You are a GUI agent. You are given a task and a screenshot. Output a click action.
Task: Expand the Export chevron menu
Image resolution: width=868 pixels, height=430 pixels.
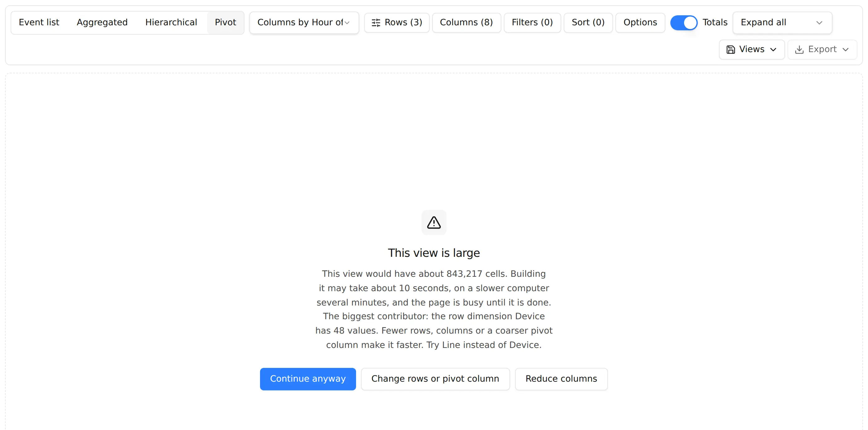pyautogui.click(x=846, y=50)
